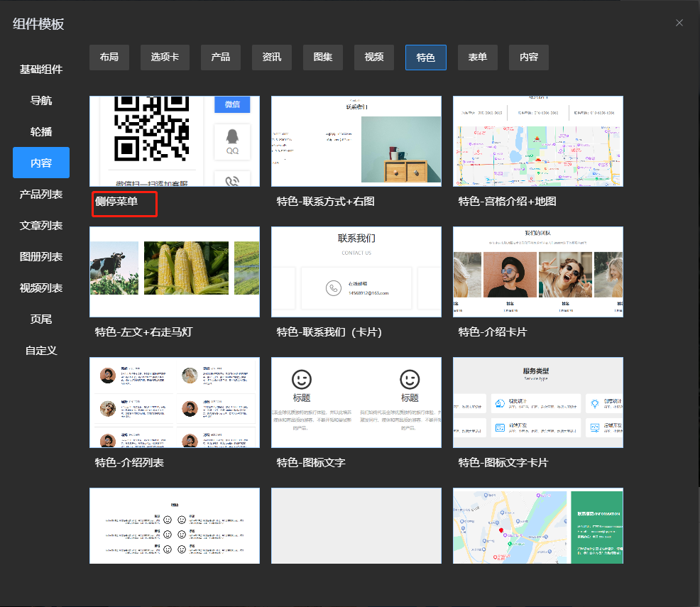The height and width of the screenshot is (607, 700).
Task: Show the 资讯 templates tab
Action: 272,57
